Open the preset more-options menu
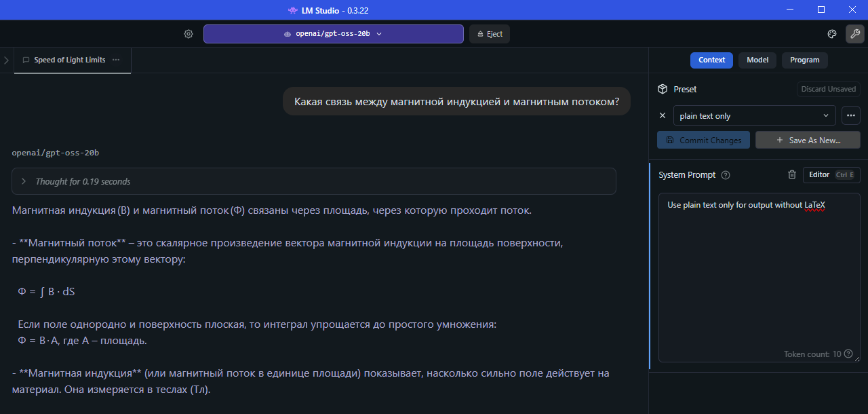Viewport: 868px width, 414px height. coord(851,115)
